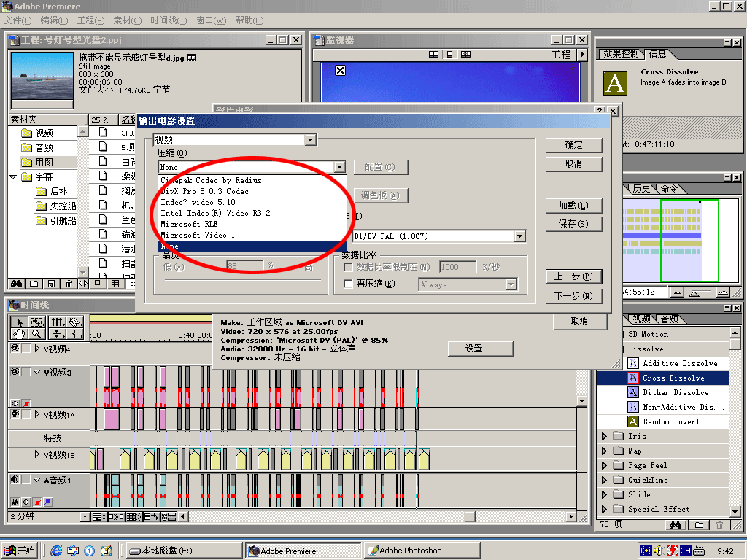Click the 加载(L) button
Image resolution: width=747 pixels, height=560 pixels.
[x=573, y=205]
